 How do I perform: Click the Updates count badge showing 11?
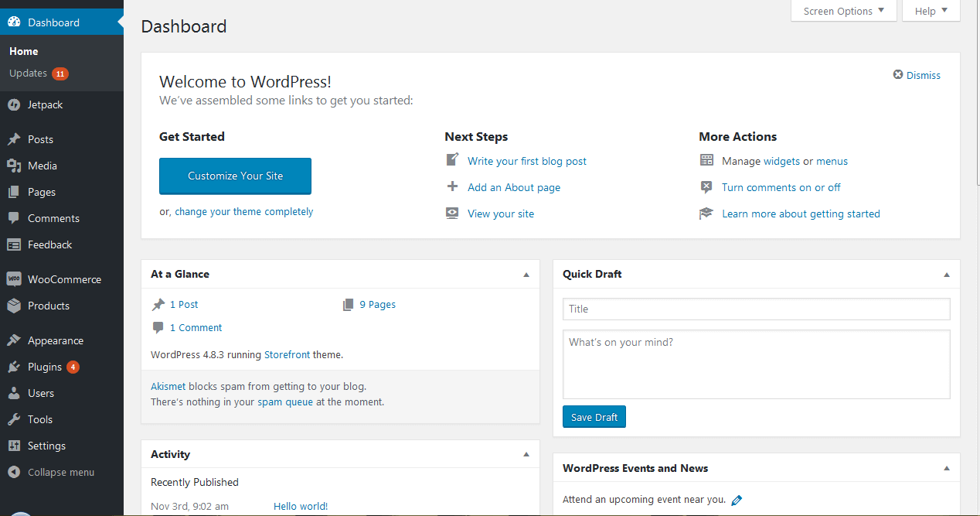click(60, 73)
